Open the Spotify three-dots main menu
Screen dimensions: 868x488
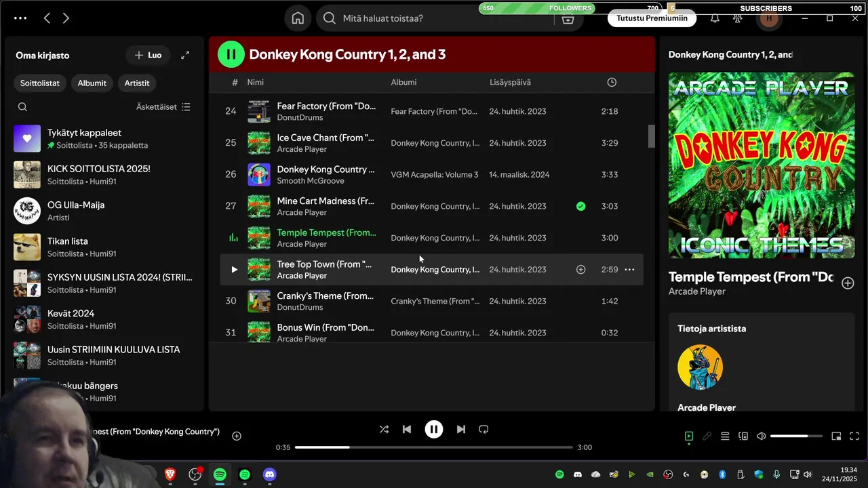point(20,18)
